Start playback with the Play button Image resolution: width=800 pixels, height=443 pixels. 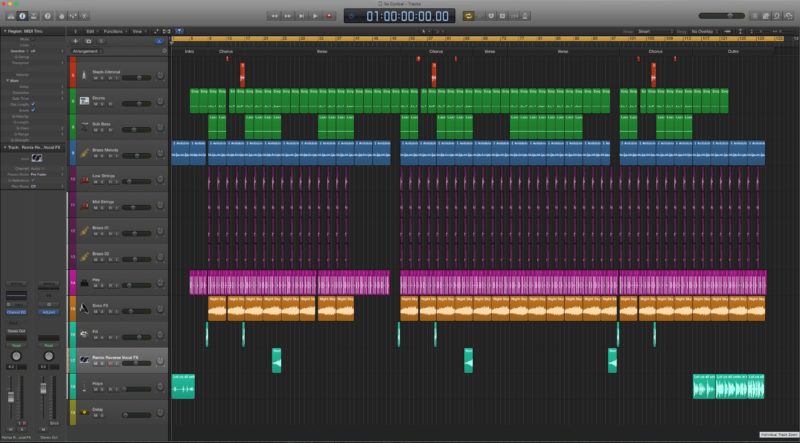click(315, 16)
